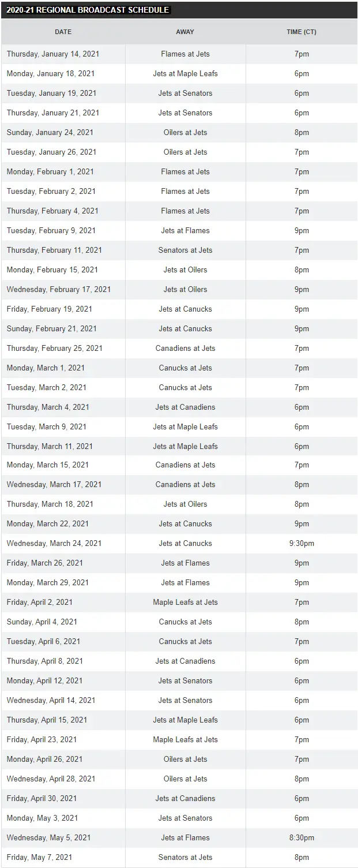Click Senators at Jets on May 7
Viewport: 358px width, 868px height.
(x=185, y=857)
